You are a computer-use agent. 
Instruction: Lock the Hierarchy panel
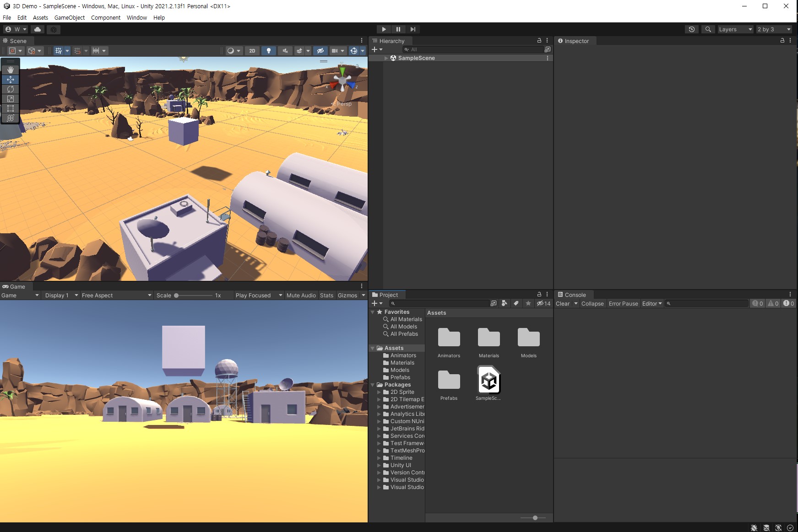point(539,40)
